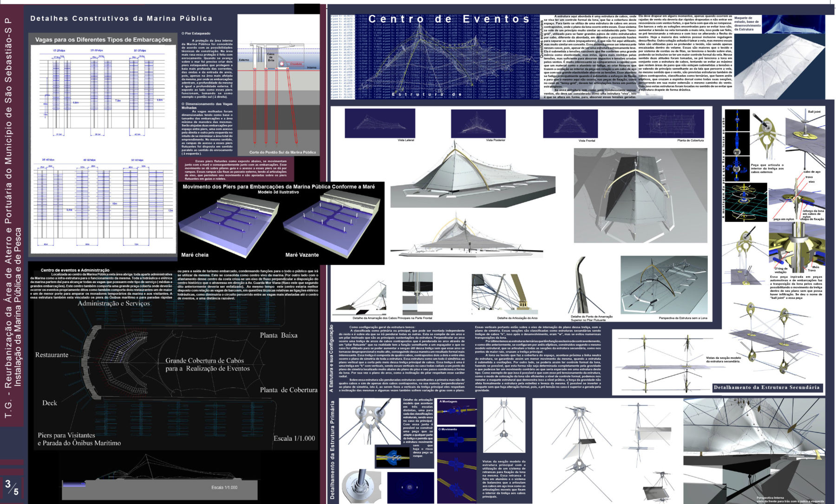
Task: Click 'Peça que articula o interior da treliça' caption
Action: pos(767,168)
